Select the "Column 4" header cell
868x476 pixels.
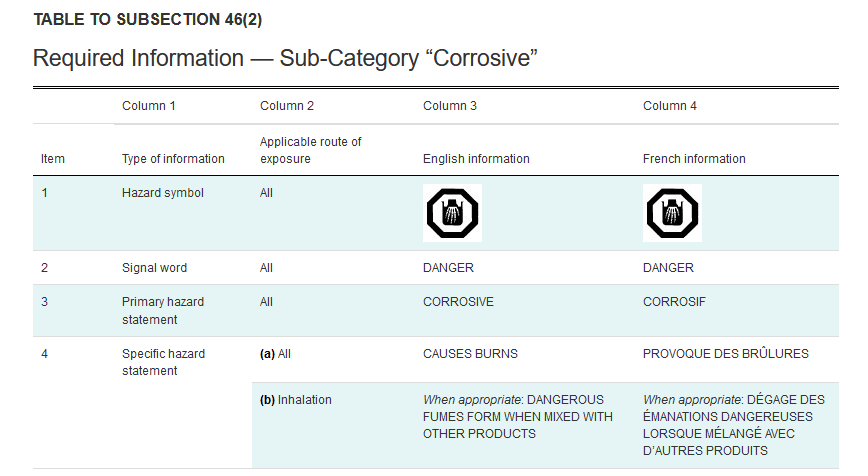click(x=670, y=106)
